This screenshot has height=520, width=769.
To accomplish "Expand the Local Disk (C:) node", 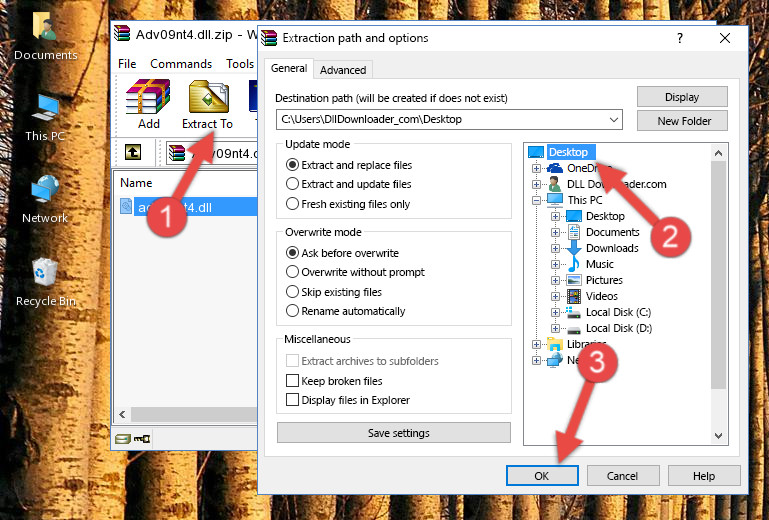I will (555, 312).
